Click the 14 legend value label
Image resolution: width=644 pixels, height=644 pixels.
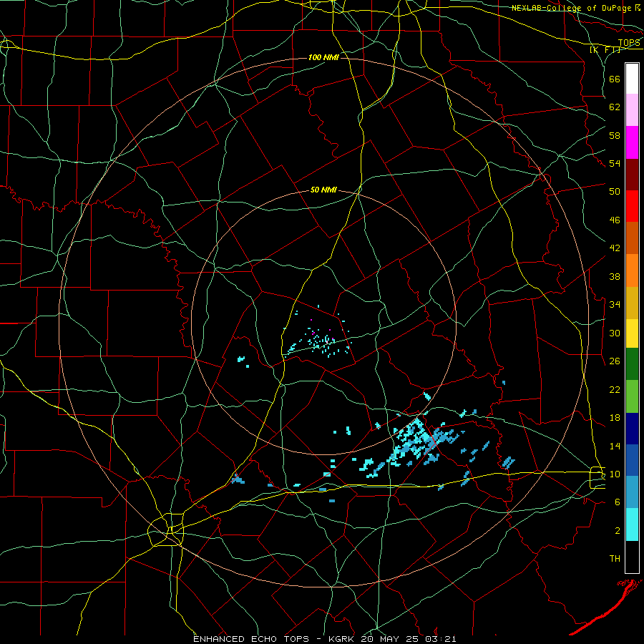coord(615,446)
